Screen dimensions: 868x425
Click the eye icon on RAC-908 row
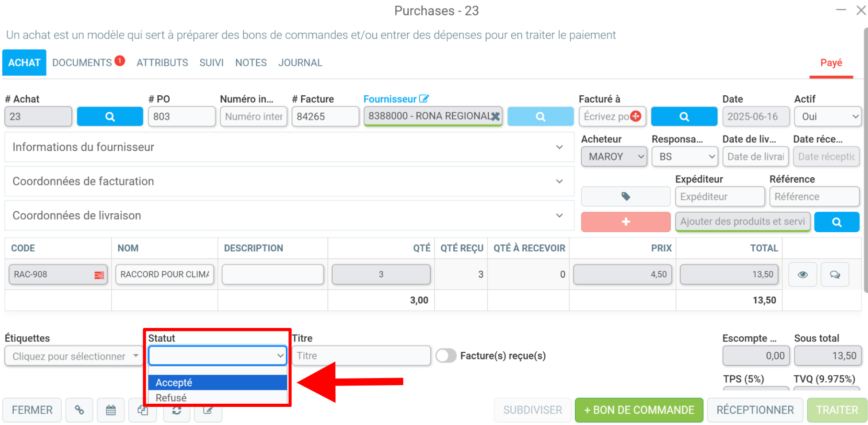pos(802,275)
